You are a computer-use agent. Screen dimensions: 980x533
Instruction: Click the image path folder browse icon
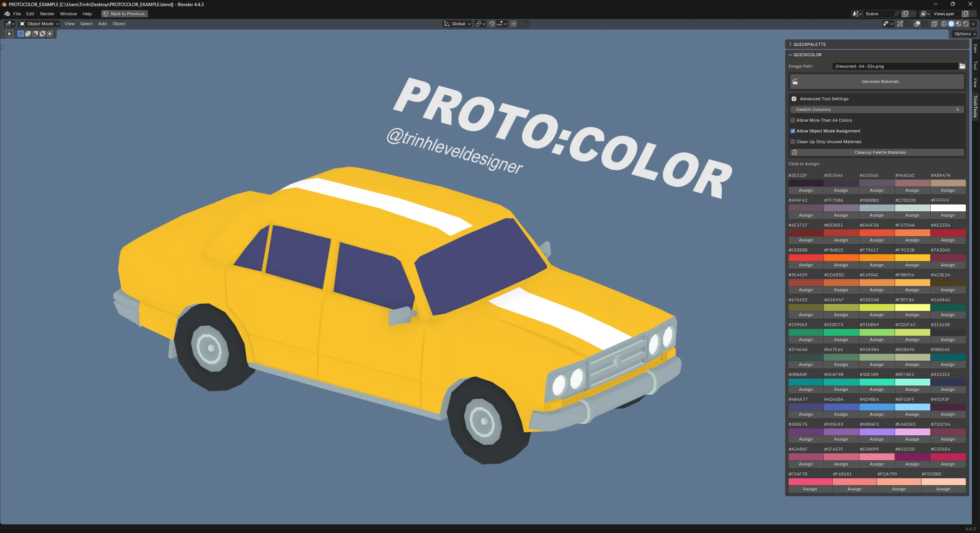tap(962, 66)
